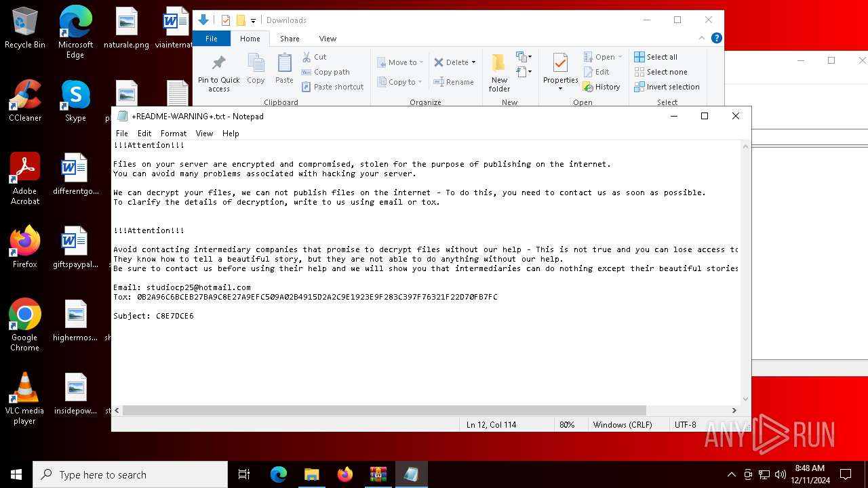Open Notepad View menu
This screenshot has width=868, height=488.
[x=204, y=134]
